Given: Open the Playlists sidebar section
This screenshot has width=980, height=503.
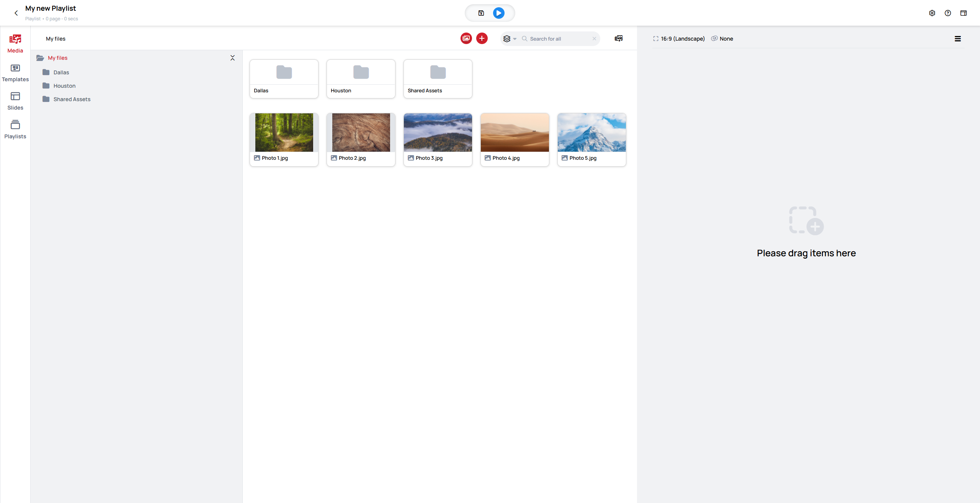Looking at the screenshot, I should [15, 129].
